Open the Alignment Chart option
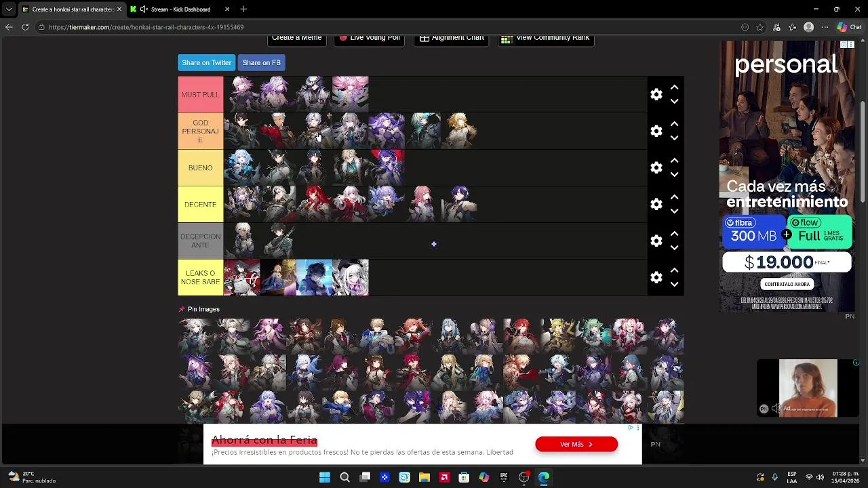Viewport: 868px width, 488px height. (452, 39)
